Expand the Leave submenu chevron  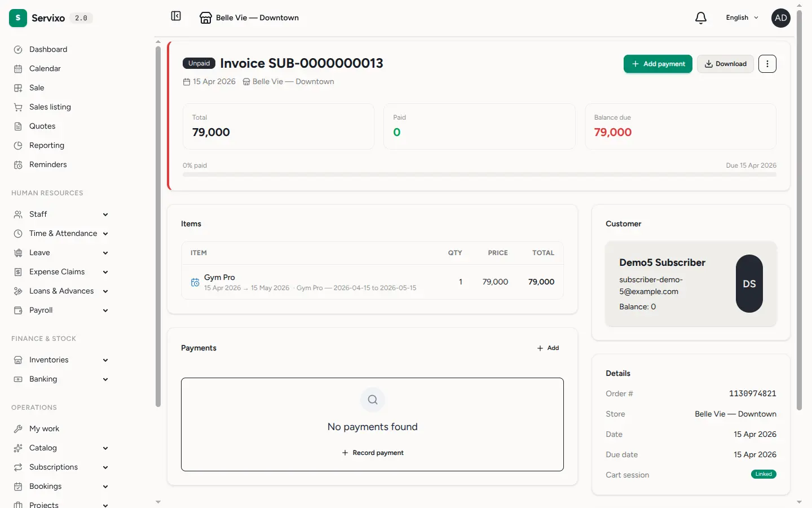105,253
